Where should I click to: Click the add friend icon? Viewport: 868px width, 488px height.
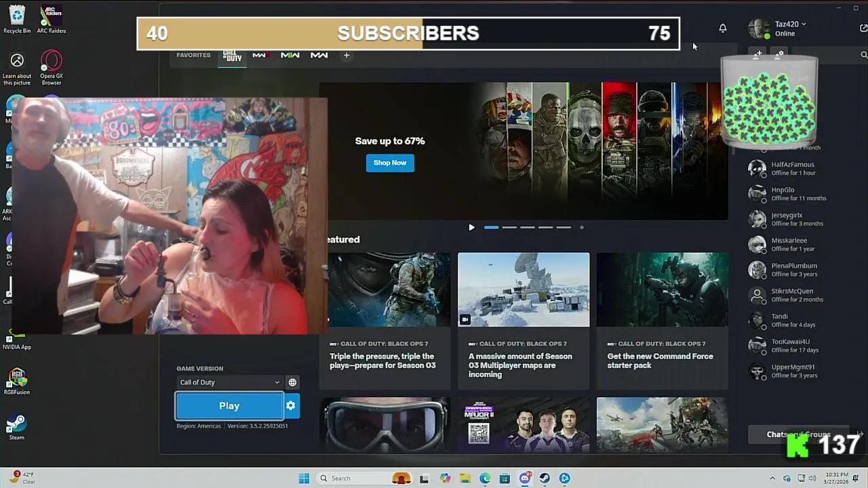[x=759, y=54]
